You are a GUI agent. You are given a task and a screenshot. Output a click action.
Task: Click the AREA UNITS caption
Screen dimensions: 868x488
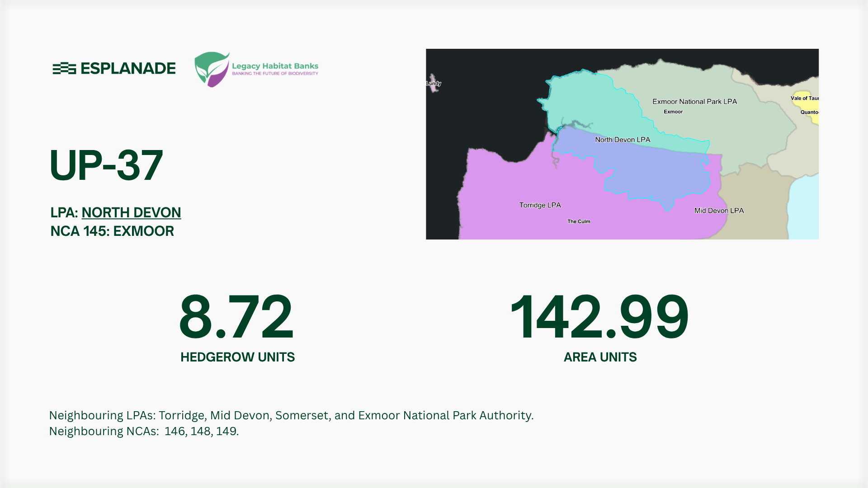pos(600,357)
